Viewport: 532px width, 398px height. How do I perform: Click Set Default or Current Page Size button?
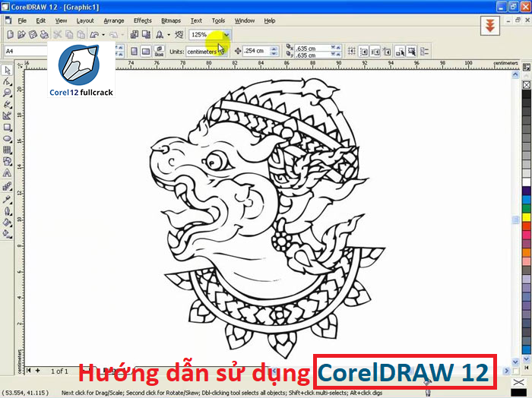pos(159,51)
